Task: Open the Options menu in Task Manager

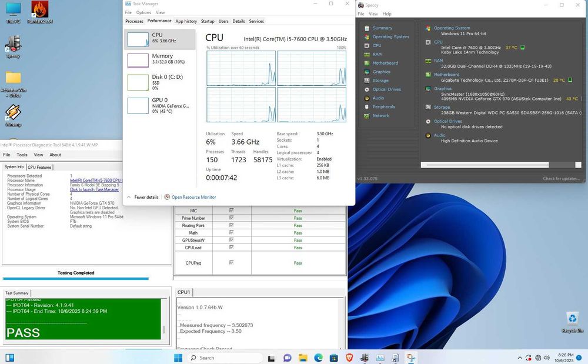Action: pos(143,12)
